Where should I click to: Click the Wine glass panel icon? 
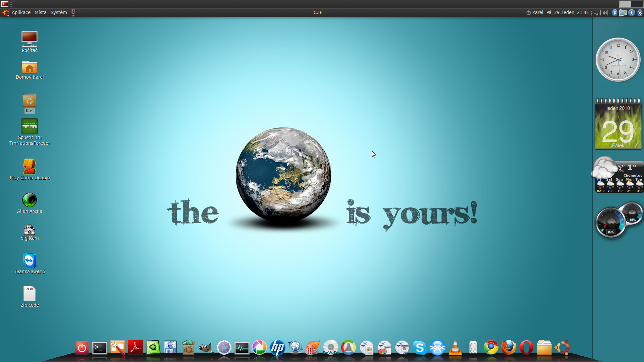73,12
